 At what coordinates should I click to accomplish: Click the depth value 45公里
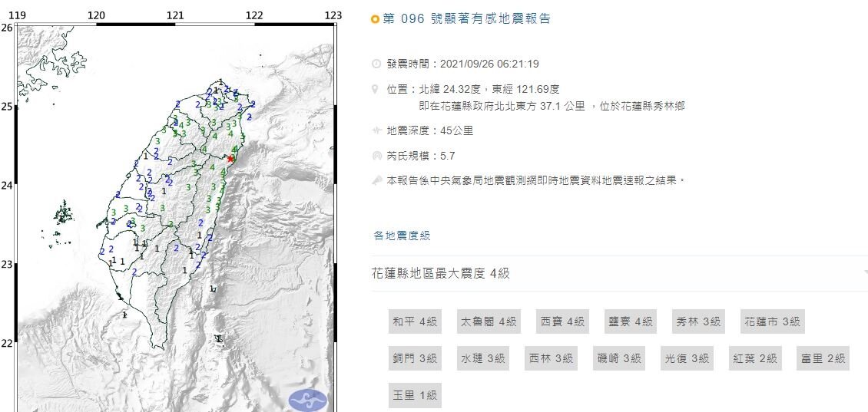pyautogui.click(x=457, y=131)
